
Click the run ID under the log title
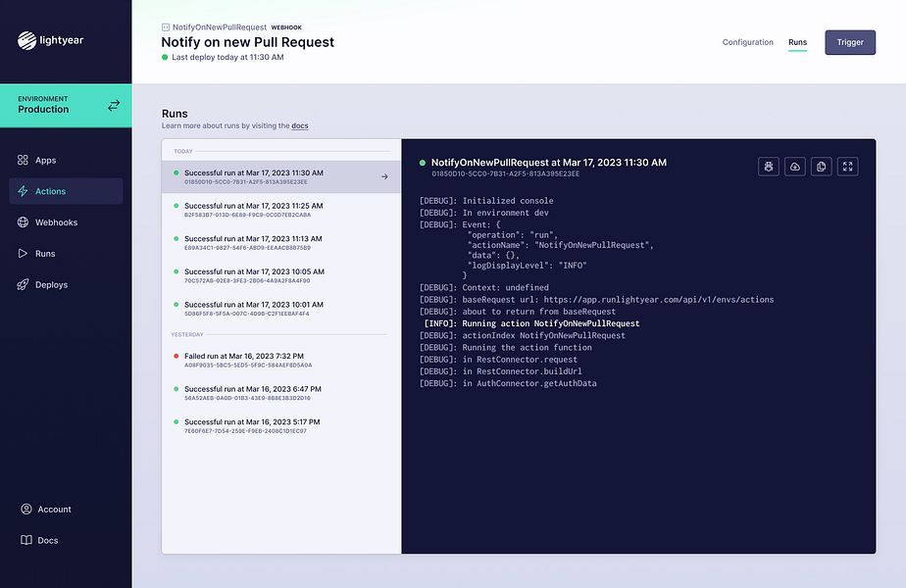[x=506, y=173]
